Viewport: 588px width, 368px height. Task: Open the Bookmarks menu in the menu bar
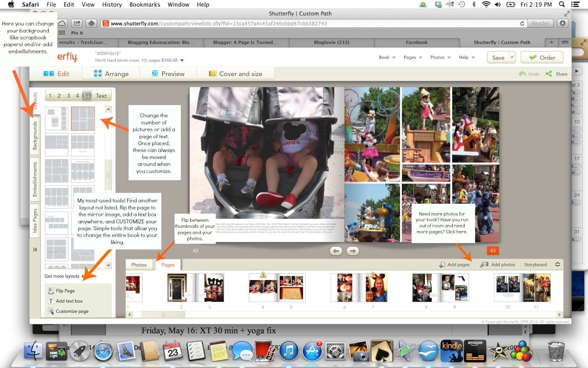pyautogui.click(x=144, y=4)
